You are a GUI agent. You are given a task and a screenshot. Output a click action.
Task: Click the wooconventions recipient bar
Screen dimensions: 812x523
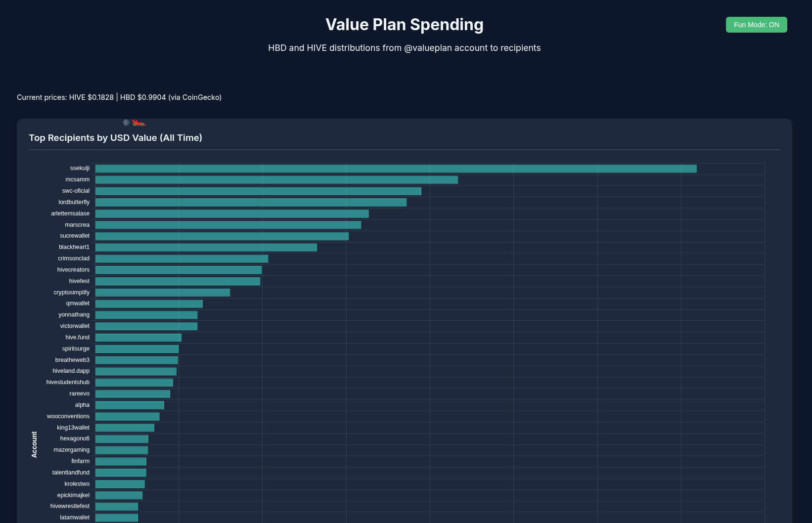pos(128,417)
